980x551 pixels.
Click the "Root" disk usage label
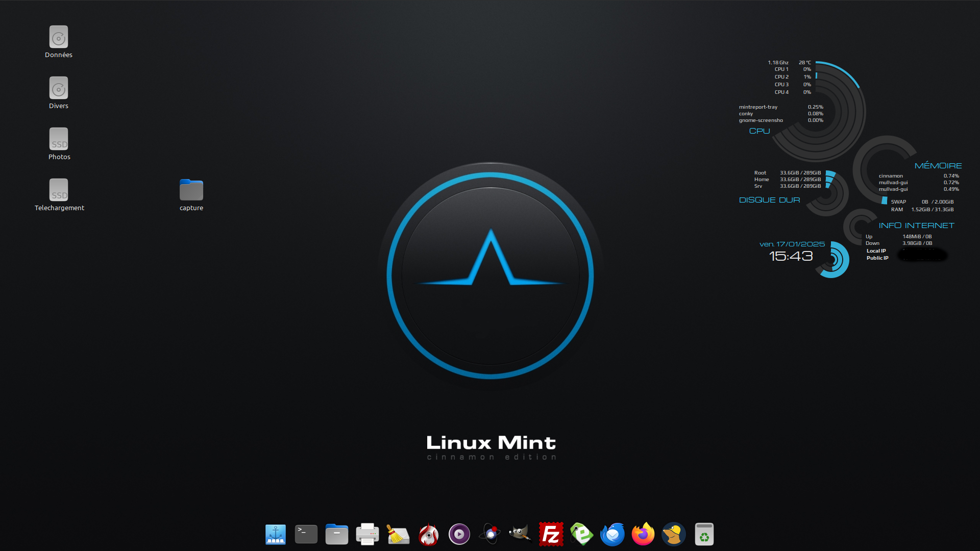click(x=760, y=173)
